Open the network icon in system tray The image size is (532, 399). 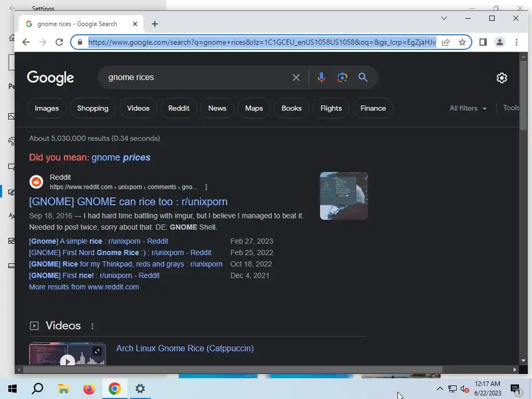coord(453,389)
